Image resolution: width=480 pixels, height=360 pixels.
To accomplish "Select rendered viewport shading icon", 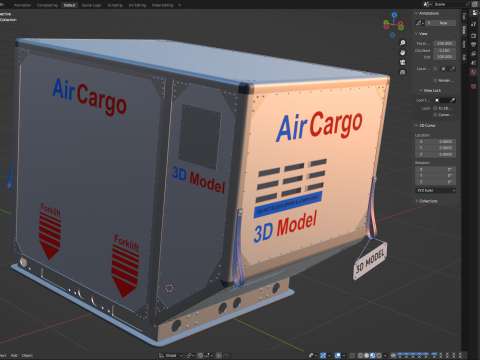I will (379, 355).
